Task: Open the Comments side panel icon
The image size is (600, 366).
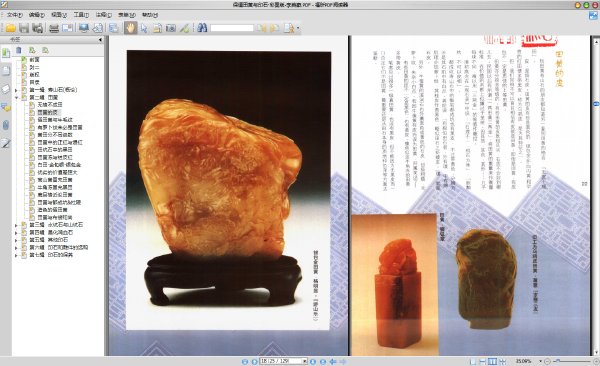Action: (6, 107)
